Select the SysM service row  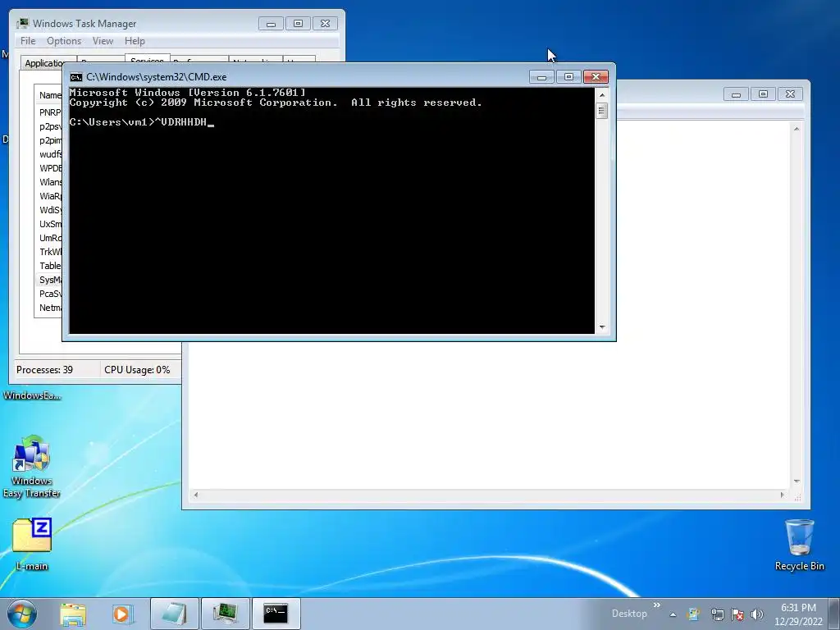[49, 280]
